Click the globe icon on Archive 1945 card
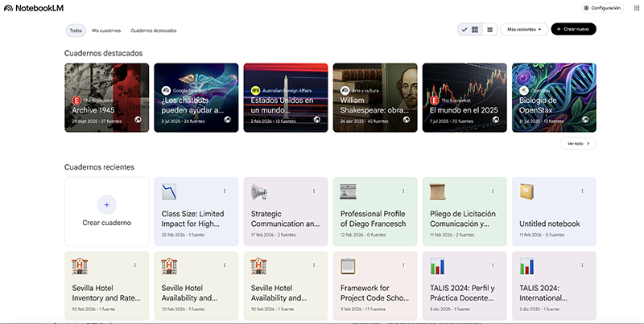 tap(138, 120)
